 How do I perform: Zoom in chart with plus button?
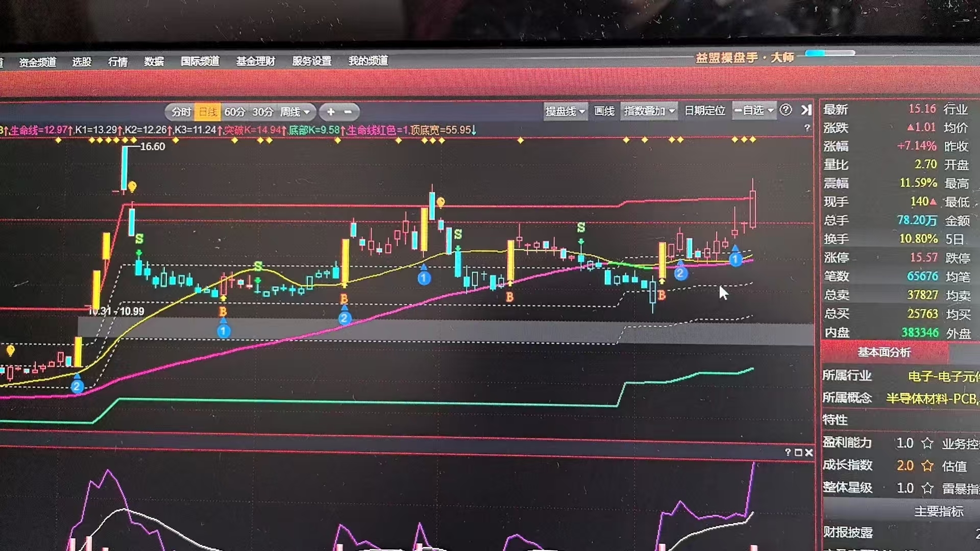[331, 112]
